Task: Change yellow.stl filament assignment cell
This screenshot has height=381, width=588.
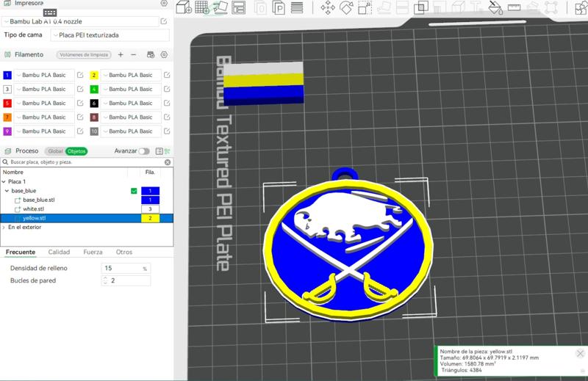Action: click(x=150, y=218)
